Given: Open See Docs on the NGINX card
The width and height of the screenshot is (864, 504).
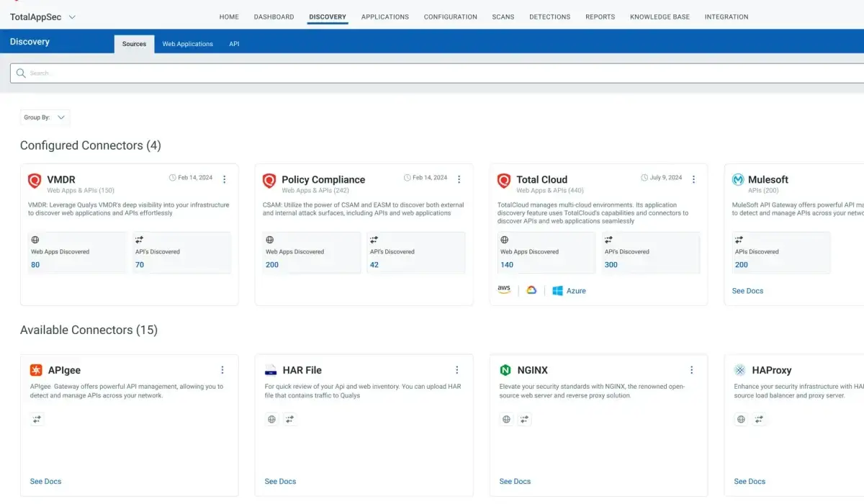Looking at the screenshot, I should (x=514, y=481).
